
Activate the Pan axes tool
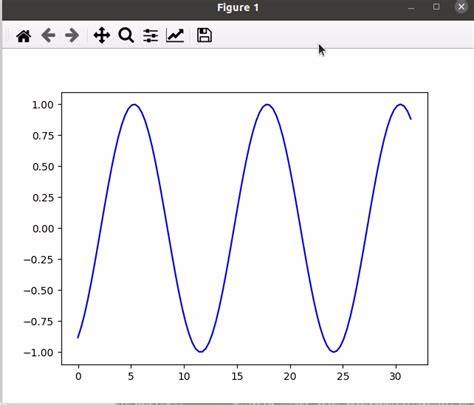(102, 35)
